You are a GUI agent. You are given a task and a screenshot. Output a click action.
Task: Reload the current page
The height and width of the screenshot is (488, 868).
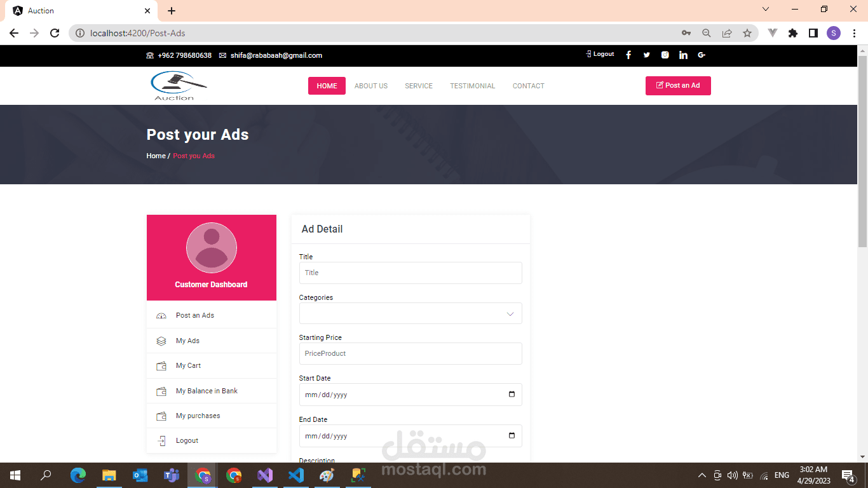(55, 33)
